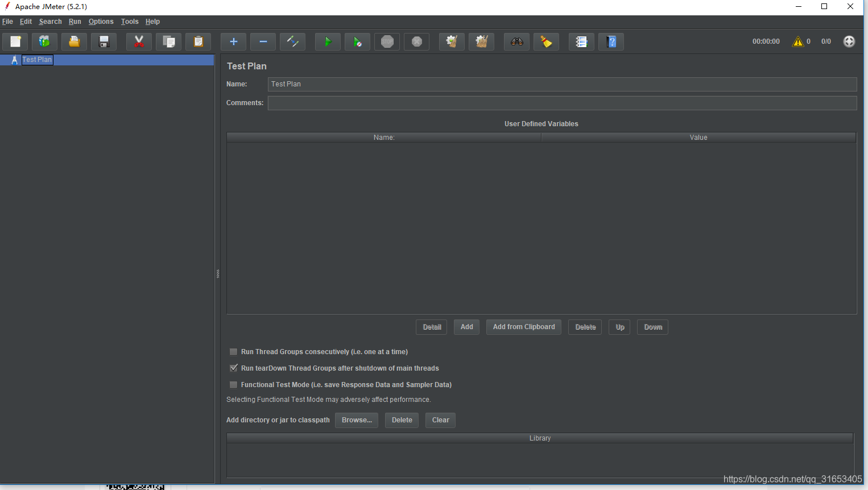The image size is (868, 490).
Task: Click the Shutdown test icon
Action: pyautogui.click(x=417, y=41)
